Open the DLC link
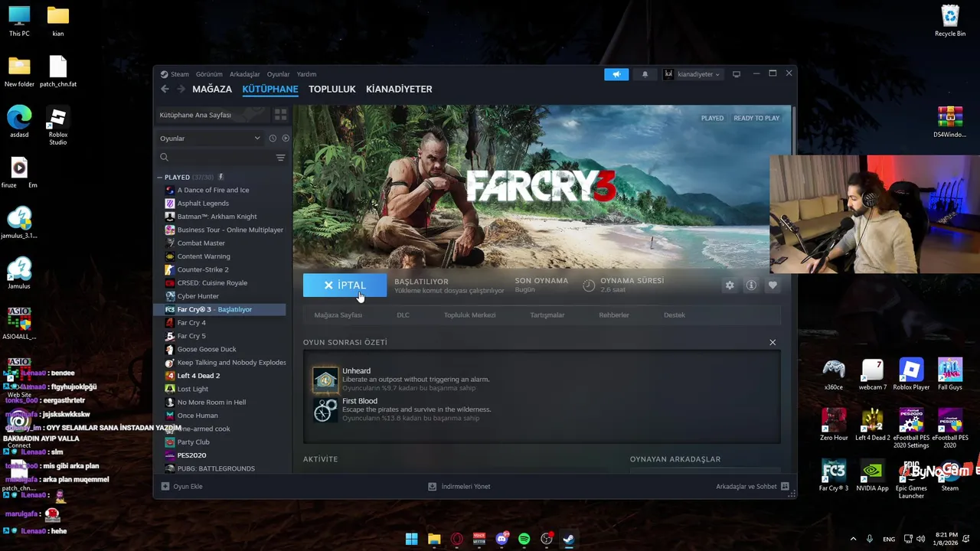 click(x=403, y=315)
